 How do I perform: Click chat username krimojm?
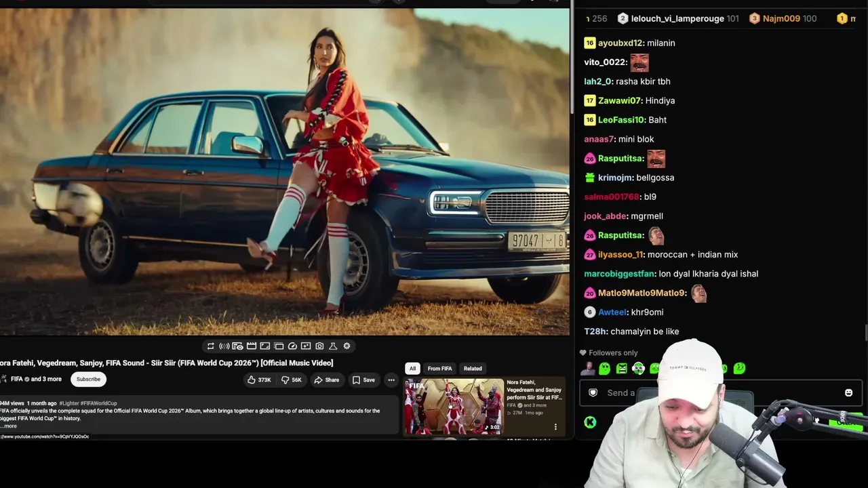point(616,178)
